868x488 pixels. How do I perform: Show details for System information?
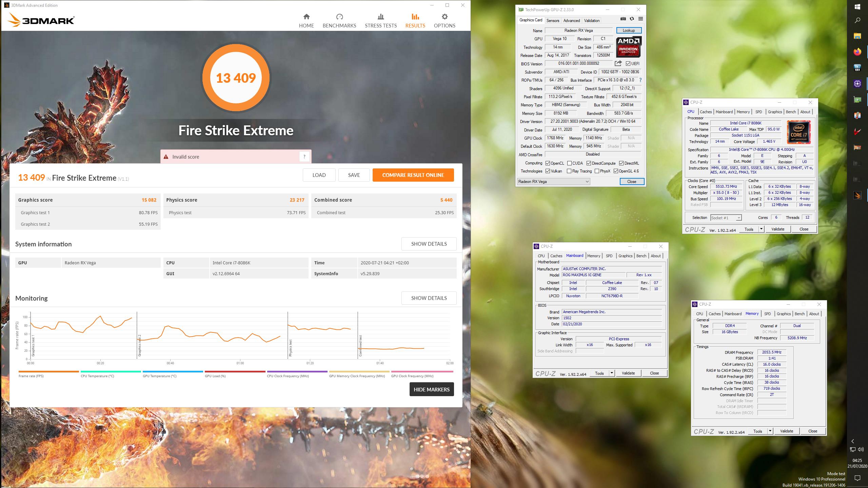[429, 244]
